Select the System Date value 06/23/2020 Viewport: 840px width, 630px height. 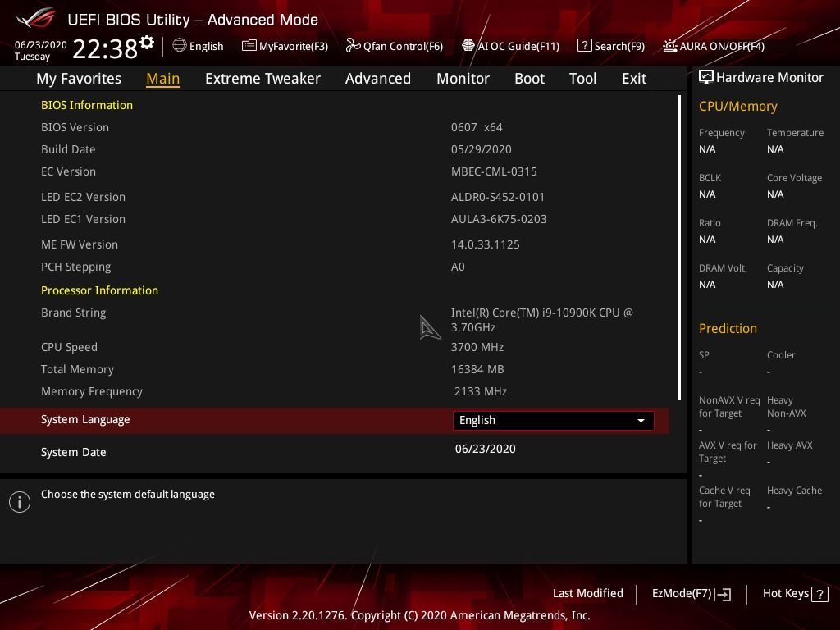(486, 449)
